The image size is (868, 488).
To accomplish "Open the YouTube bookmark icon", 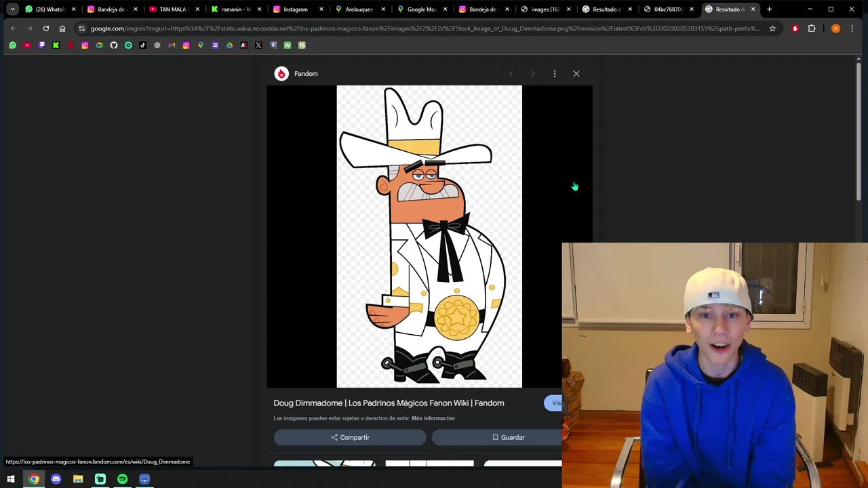I will pyautogui.click(x=27, y=45).
